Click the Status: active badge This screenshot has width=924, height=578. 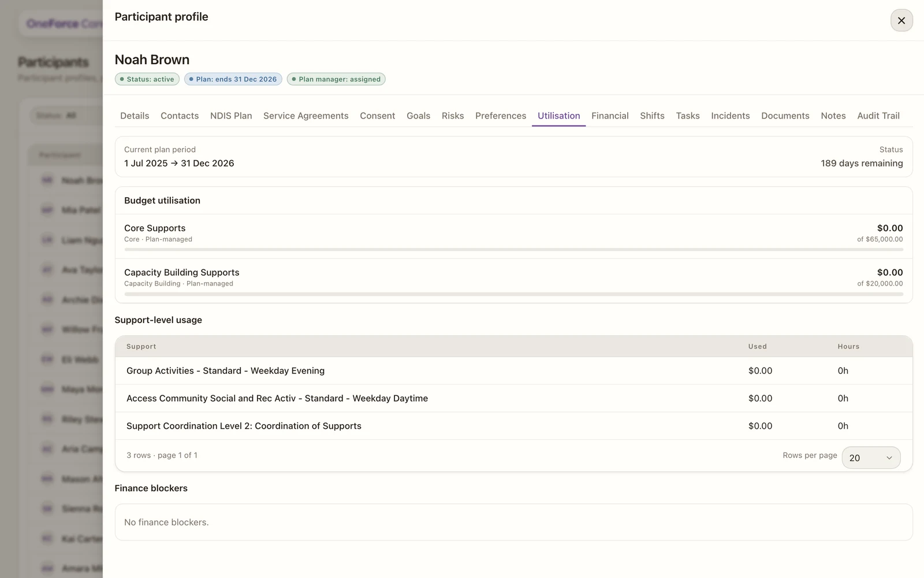click(x=147, y=79)
